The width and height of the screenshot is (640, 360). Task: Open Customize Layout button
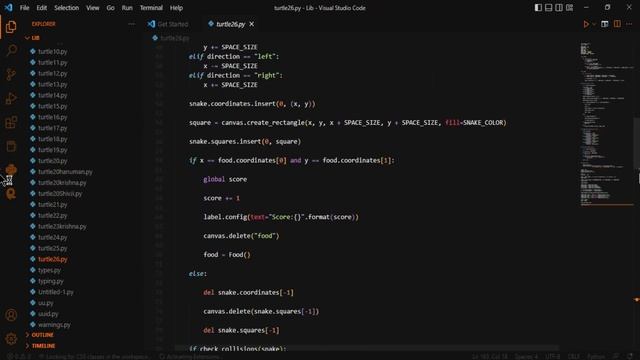click(x=569, y=8)
